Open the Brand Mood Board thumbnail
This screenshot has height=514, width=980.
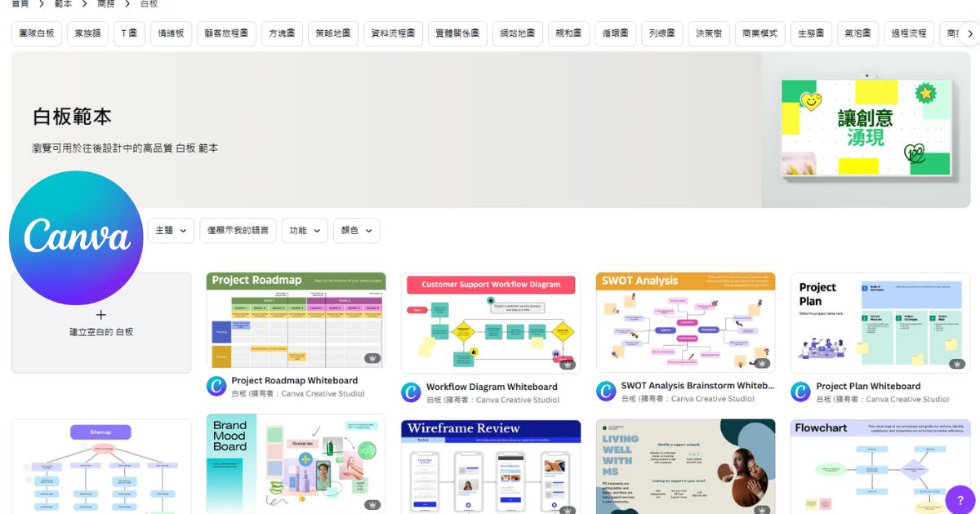pyautogui.click(x=296, y=464)
